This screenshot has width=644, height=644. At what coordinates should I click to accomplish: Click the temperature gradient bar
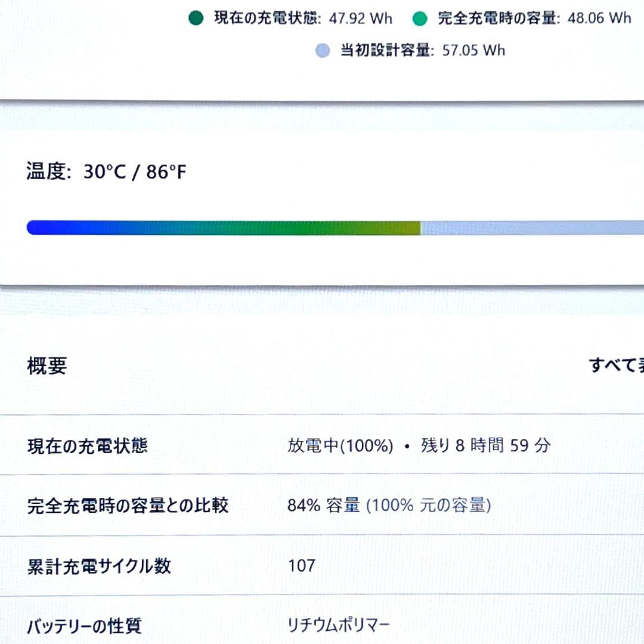coord(322,226)
